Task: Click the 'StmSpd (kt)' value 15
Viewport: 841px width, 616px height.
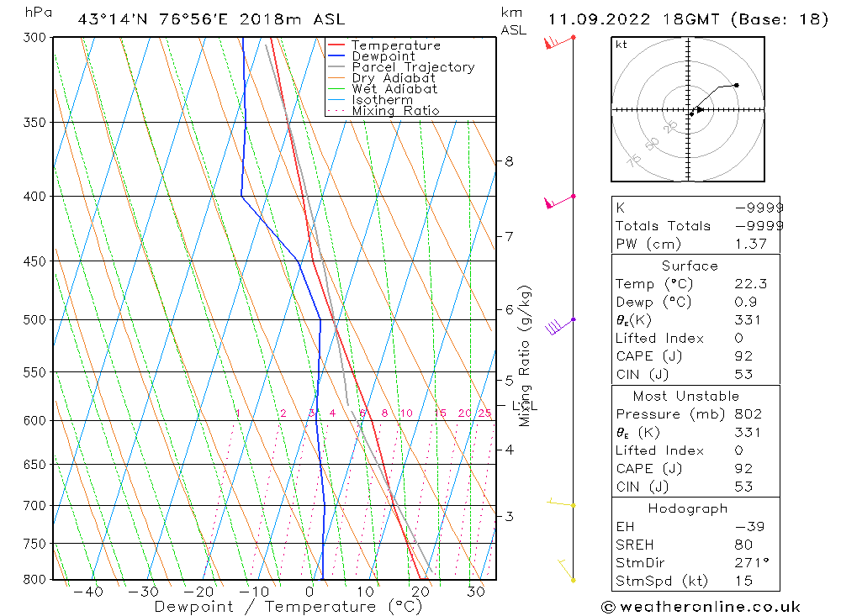Action: click(x=744, y=582)
